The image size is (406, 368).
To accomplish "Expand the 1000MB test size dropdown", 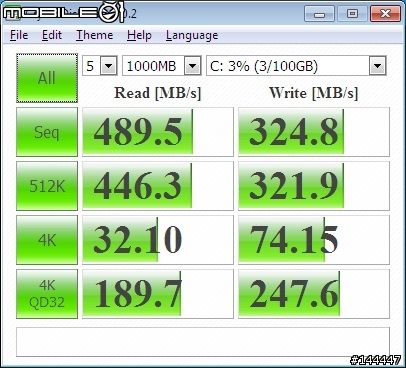I will (193, 66).
